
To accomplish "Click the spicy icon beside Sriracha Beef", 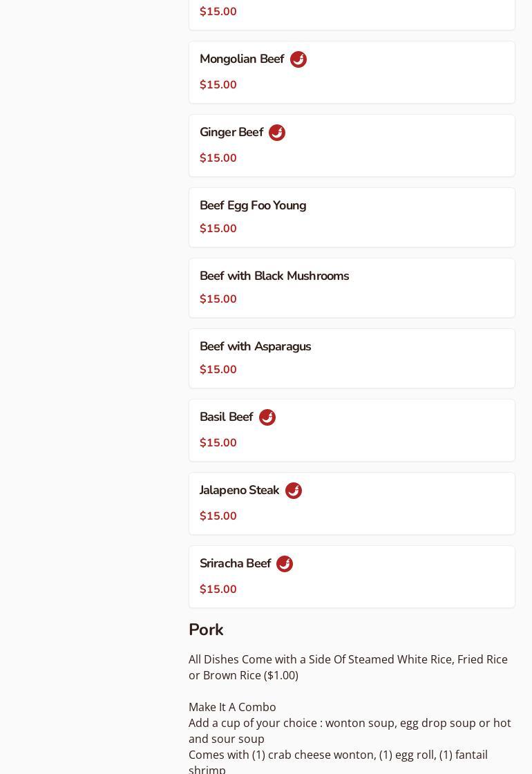I will coord(285,564).
